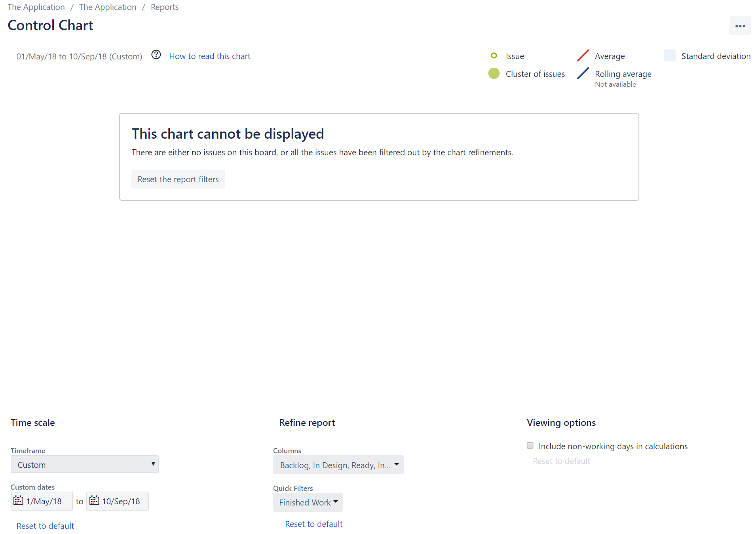Click the question mark help icon
The width and height of the screenshot is (756, 534).
pyautogui.click(x=156, y=55)
